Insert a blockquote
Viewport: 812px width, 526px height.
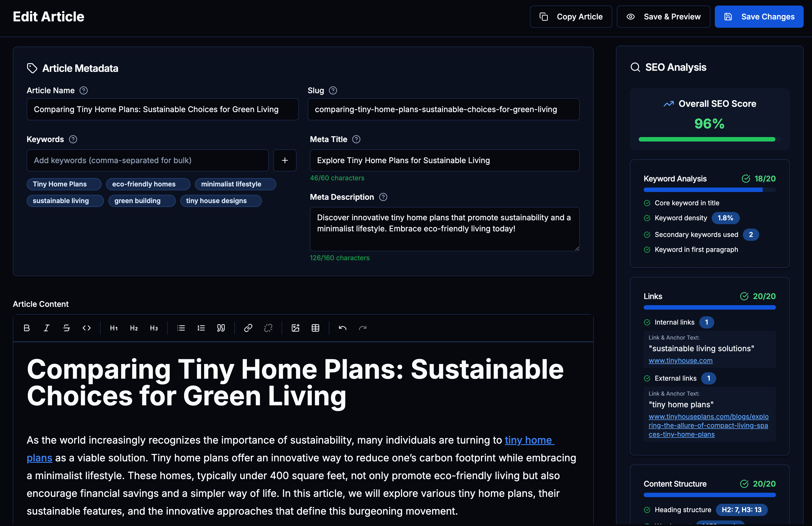point(221,328)
